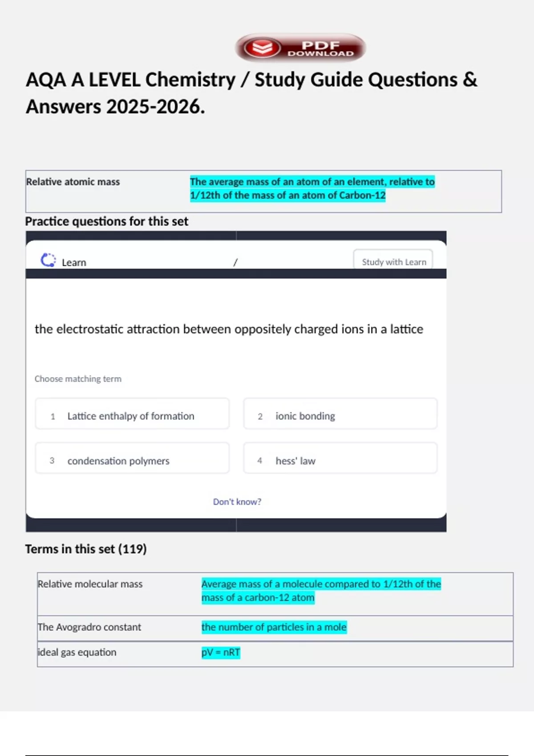Click the electrostatic attraction question text
Image resolution: width=534 pixels, height=756 pixels.
tap(229, 329)
